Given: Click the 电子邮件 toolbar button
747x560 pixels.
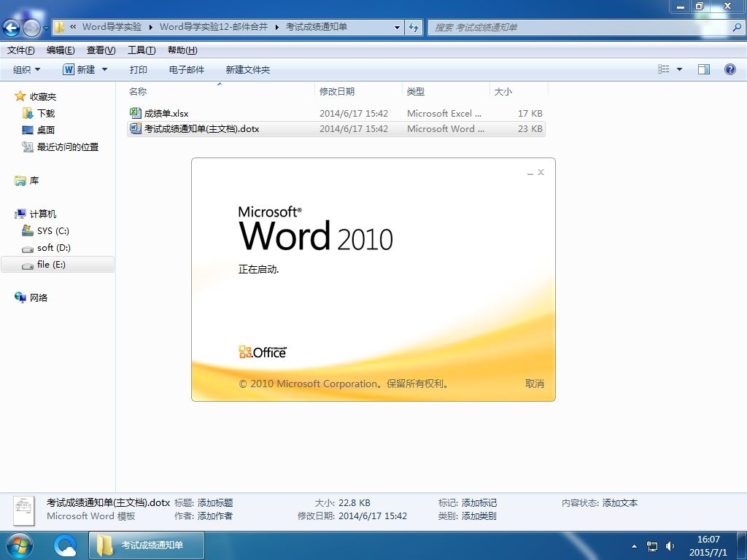Looking at the screenshot, I should (x=186, y=69).
